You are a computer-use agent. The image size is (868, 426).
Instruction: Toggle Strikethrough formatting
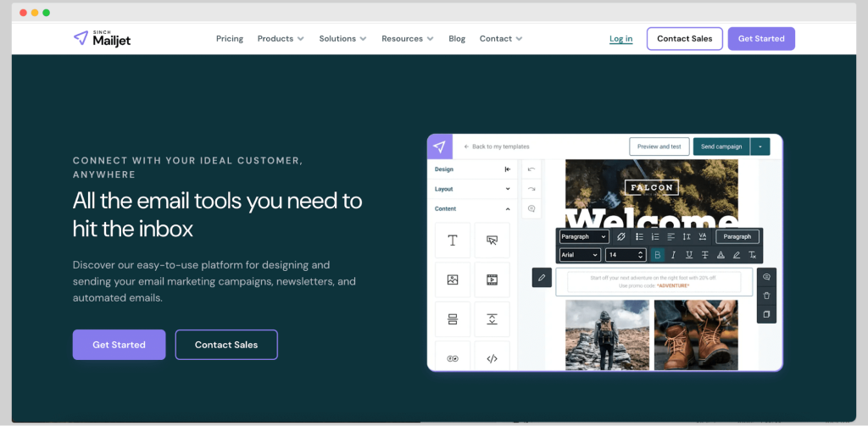point(705,255)
